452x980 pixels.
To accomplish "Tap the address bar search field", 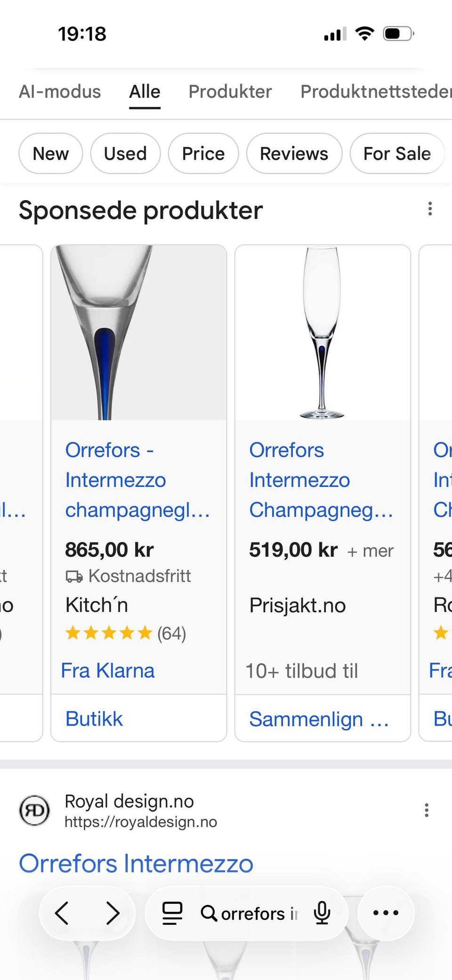I will tap(254, 913).
